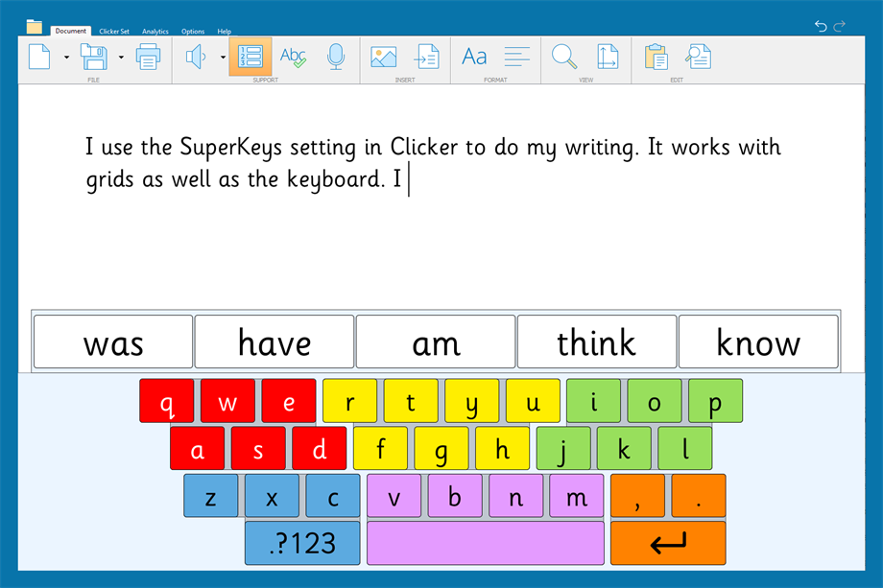Expand the dropdown arrow beside save icon
883x588 pixels.
(121, 58)
